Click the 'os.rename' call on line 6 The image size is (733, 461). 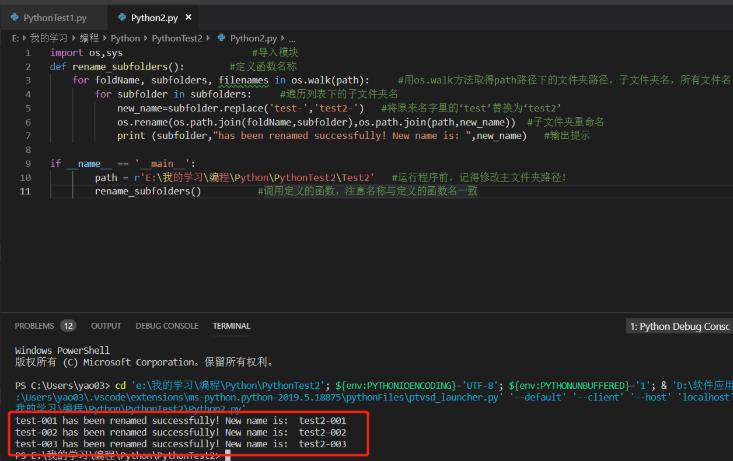click(143, 122)
